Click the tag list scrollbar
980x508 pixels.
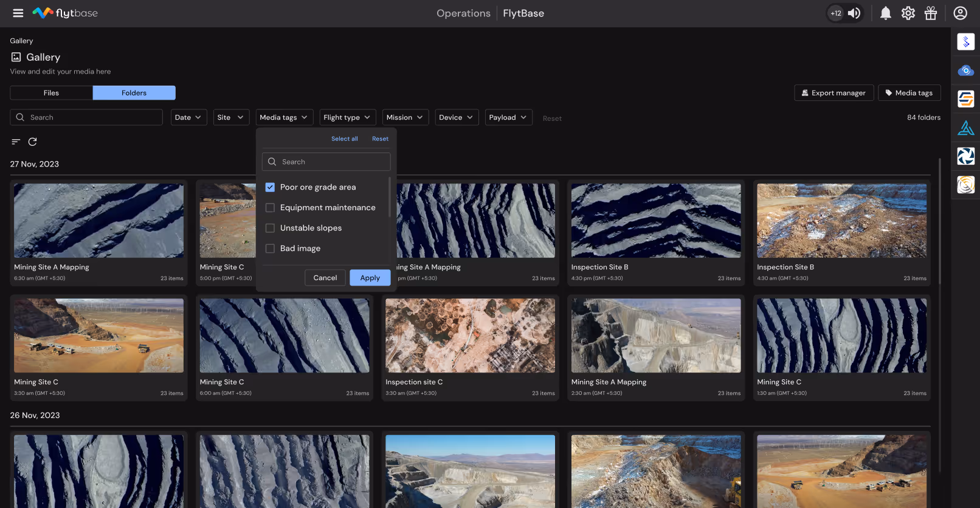(x=389, y=197)
